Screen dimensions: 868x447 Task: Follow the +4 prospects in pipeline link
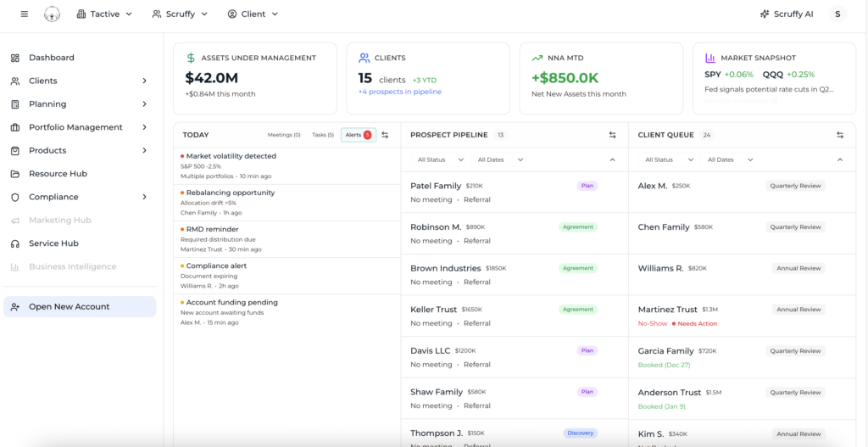click(399, 92)
